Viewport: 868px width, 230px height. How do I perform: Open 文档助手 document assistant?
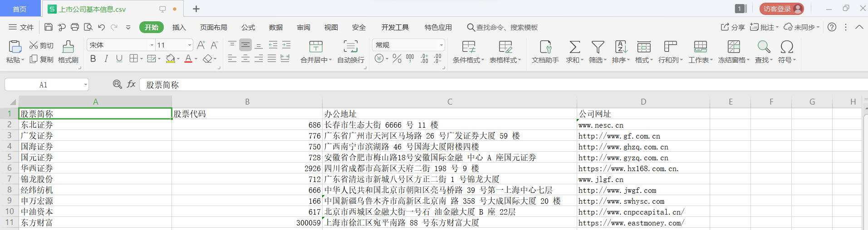point(545,52)
